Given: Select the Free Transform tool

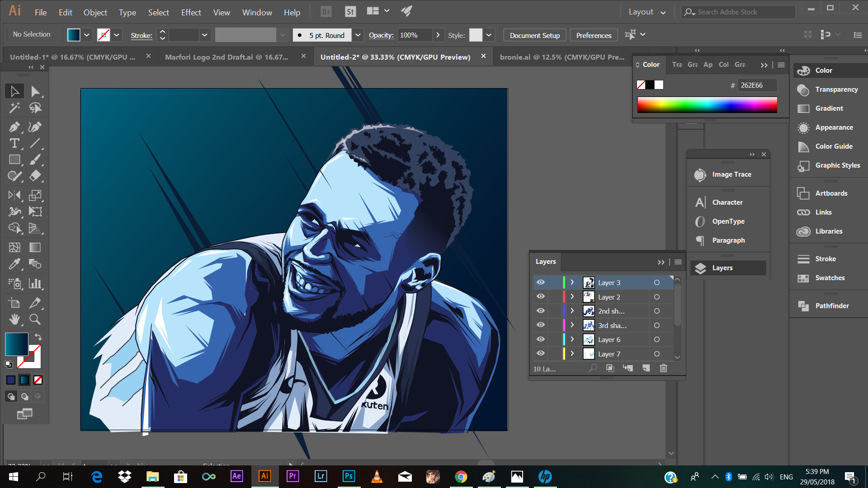Looking at the screenshot, I should [x=35, y=211].
